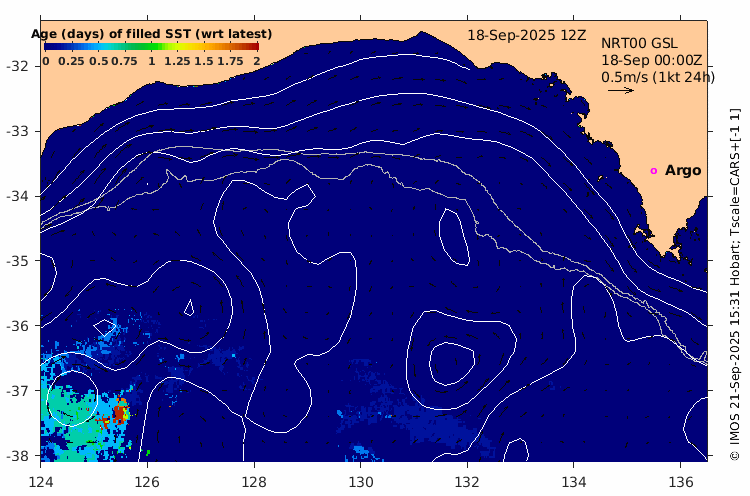The width and height of the screenshot is (750, 496).
Task: Click the y-axis tick label -36
Action: click(17, 326)
